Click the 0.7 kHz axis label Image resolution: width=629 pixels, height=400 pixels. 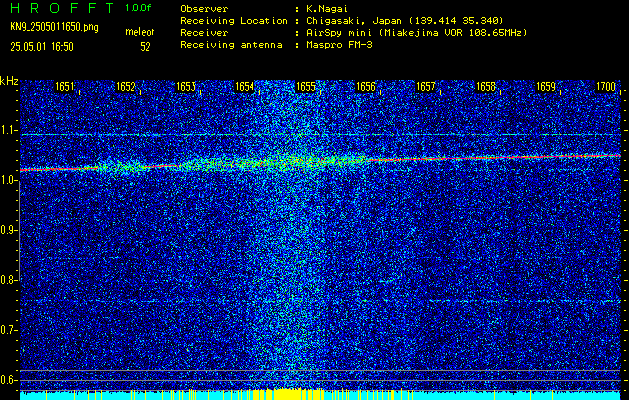click(x=8, y=330)
